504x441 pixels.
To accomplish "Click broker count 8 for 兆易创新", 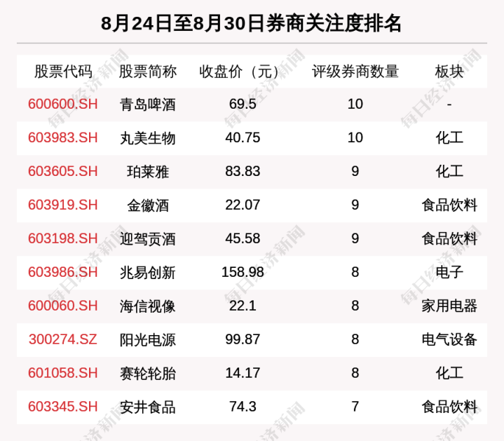I will point(355,272).
